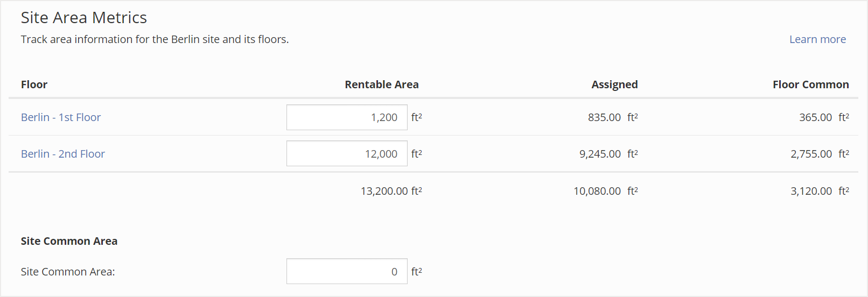Click the Rentable Area column header
Image resolution: width=868 pixels, height=297 pixels.
pos(381,84)
